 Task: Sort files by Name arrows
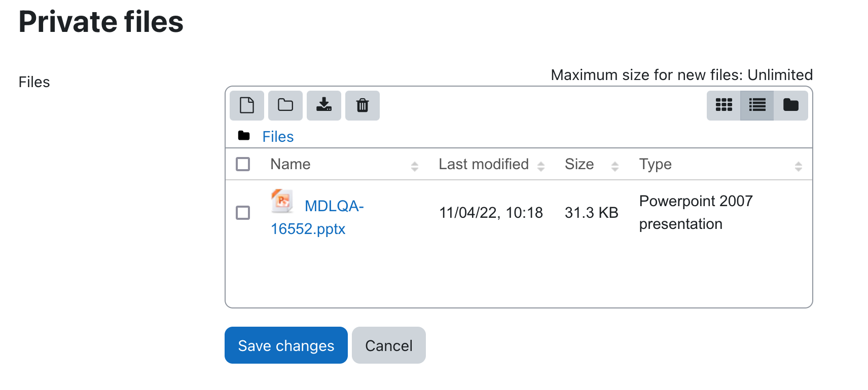click(x=415, y=166)
